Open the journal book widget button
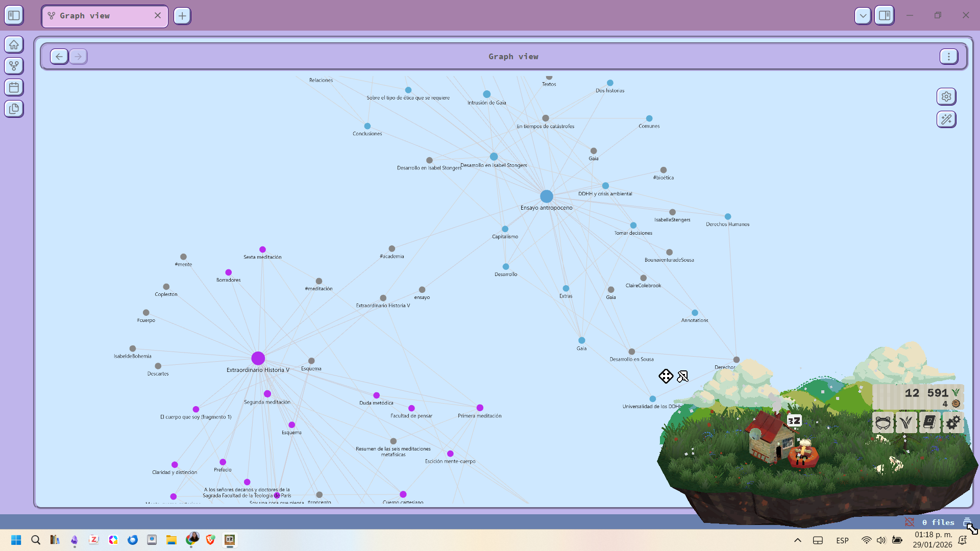This screenshot has width=980, height=551. point(929,422)
